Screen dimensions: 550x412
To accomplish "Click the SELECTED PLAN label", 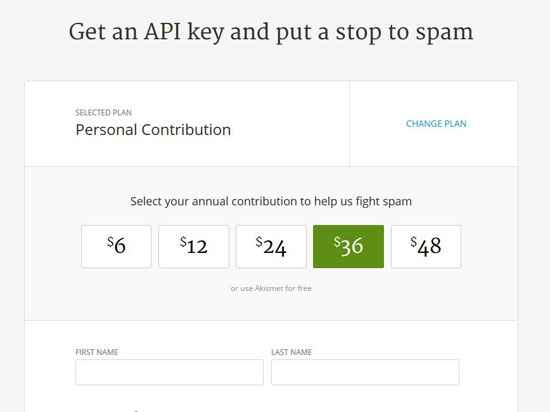I will click(x=103, y=113).
